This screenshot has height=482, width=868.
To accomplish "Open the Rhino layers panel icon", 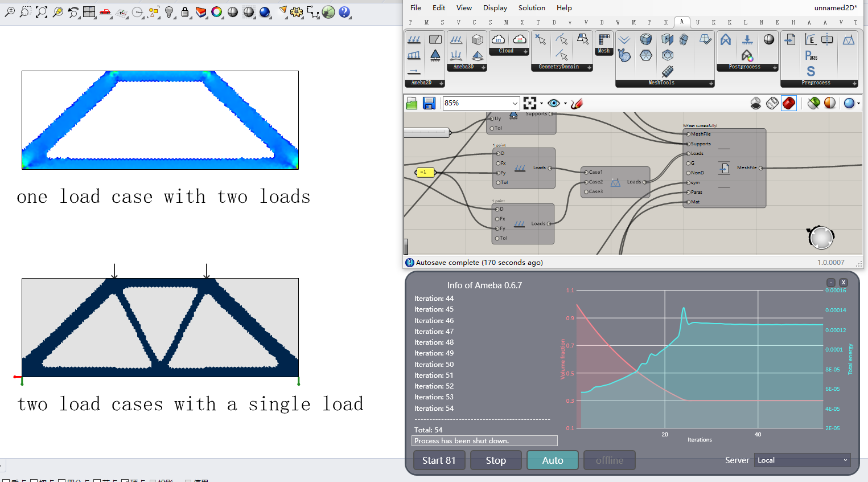I will 201,11.
